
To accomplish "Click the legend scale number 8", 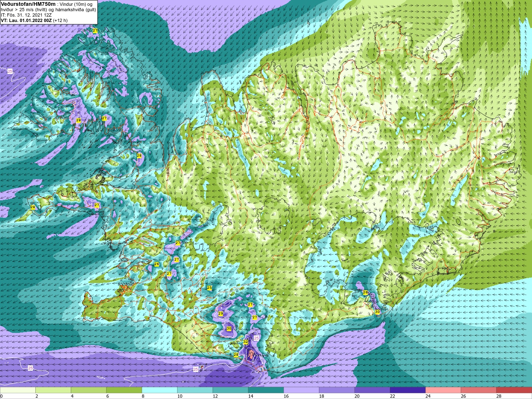I will (143, 396).
